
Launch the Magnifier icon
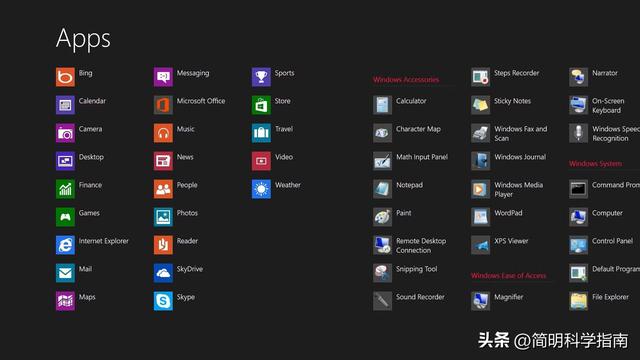pos(480,301)
